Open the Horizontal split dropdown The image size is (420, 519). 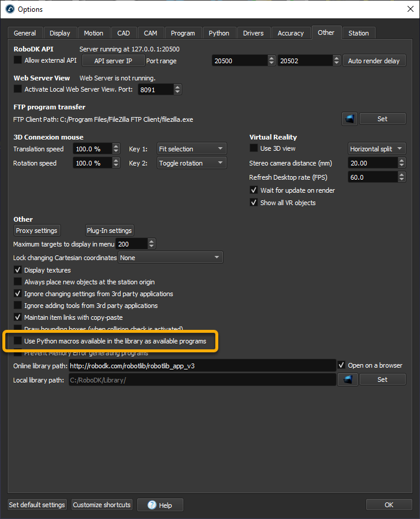click(x=377, y=149)
